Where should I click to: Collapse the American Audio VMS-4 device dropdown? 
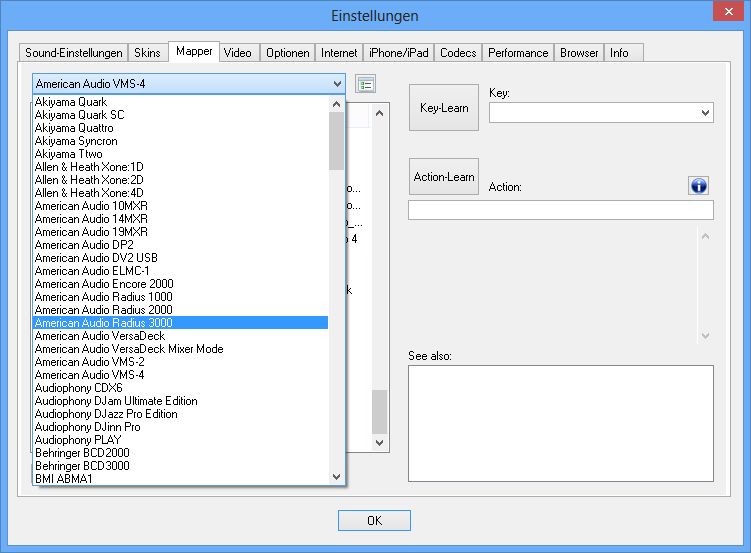point(337,84)
